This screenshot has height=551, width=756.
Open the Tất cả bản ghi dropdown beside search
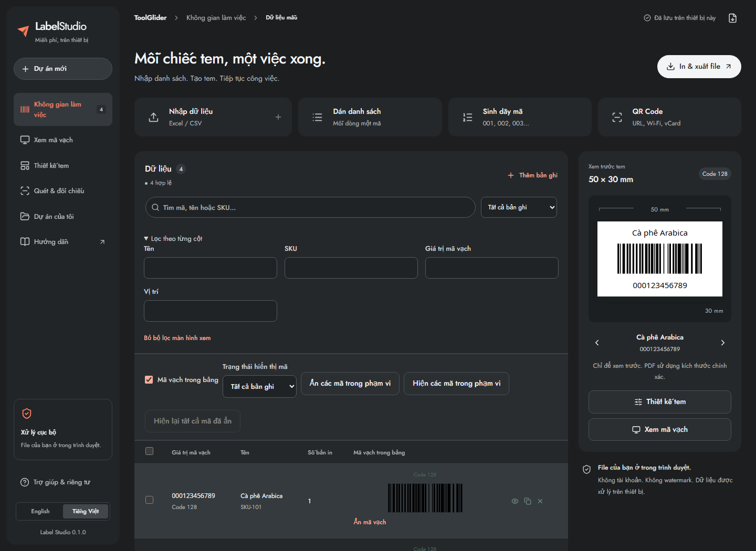519,207
